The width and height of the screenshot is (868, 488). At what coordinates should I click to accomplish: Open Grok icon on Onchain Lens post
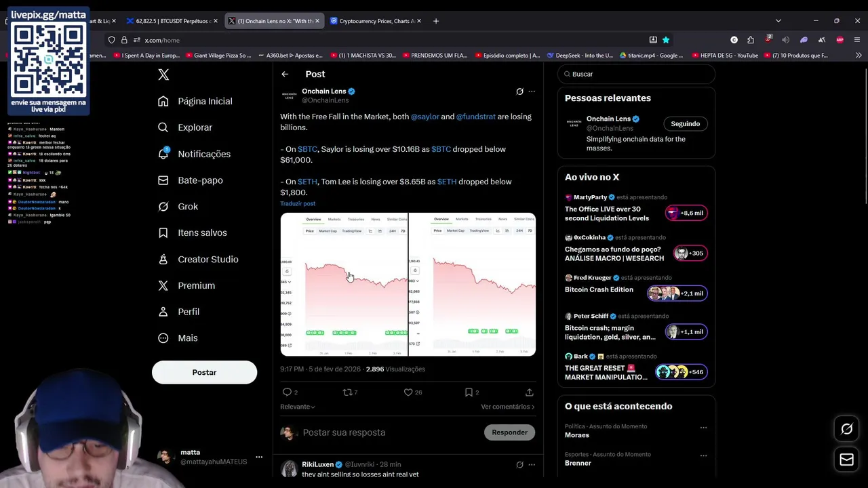pos(519,91)
